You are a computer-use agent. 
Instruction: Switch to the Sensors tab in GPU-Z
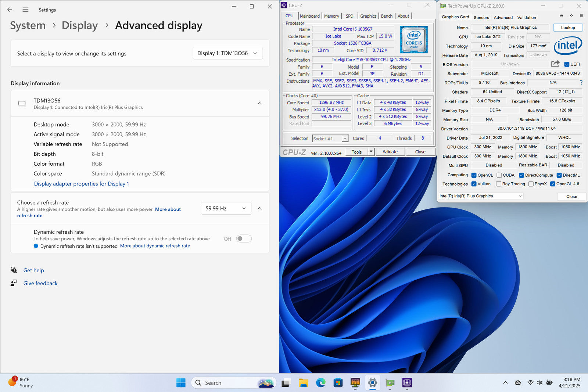click(481, 18)
